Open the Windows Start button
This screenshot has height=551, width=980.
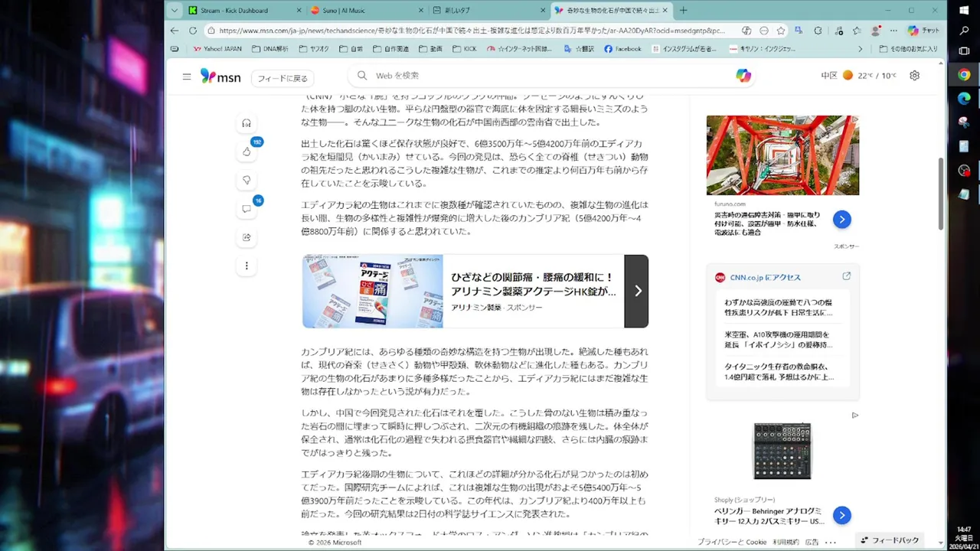click(x=964, y=10)
